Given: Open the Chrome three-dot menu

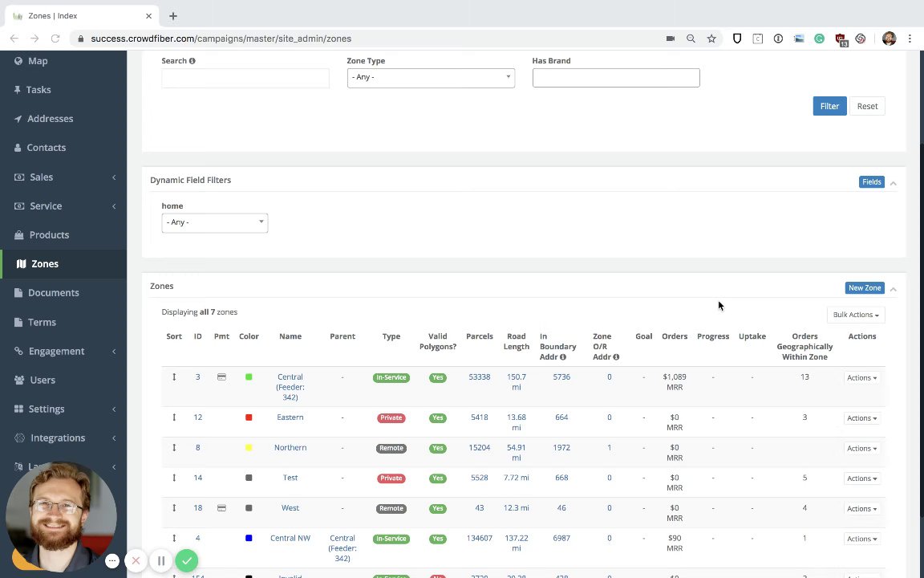Looking at the screenshot, I should 910,39.
